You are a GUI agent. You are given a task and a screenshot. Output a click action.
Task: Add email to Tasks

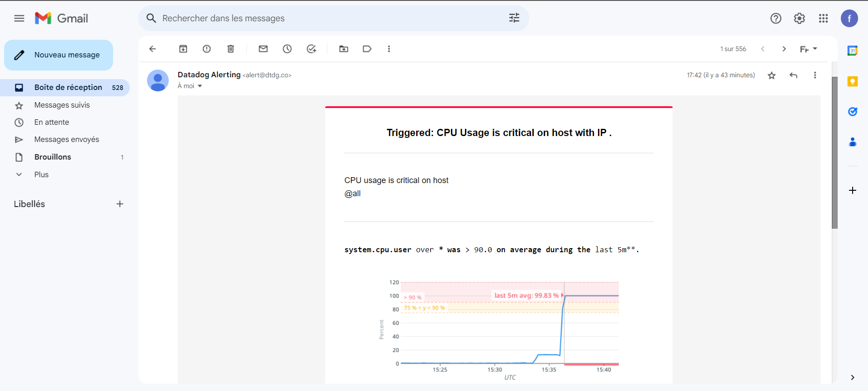click(x=311, y=49)
